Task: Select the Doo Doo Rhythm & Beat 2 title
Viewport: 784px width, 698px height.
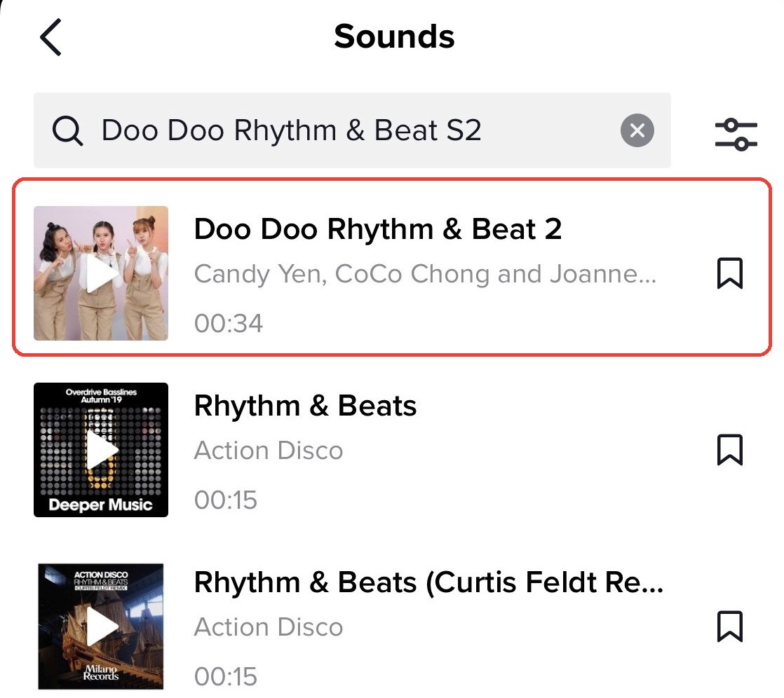Action: tap(377, 229)
